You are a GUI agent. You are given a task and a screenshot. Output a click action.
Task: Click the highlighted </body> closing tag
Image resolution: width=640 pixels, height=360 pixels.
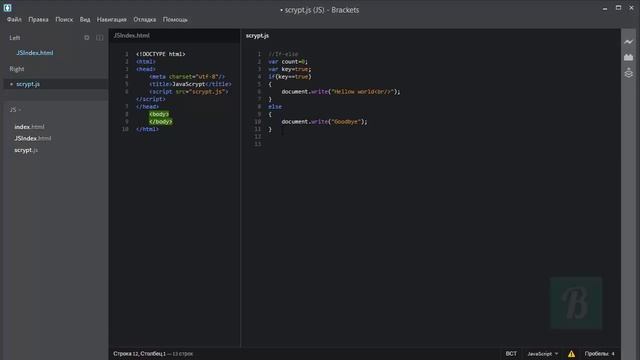click(160, 122)
